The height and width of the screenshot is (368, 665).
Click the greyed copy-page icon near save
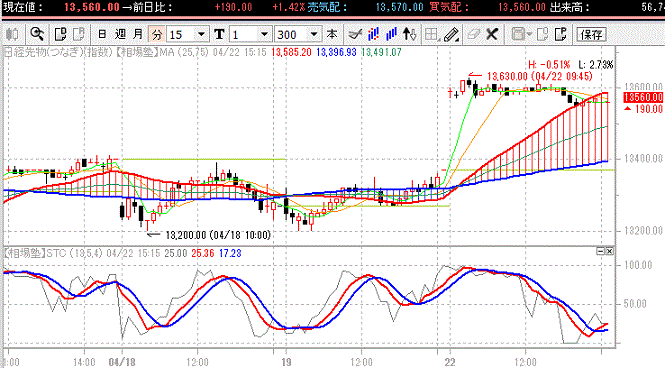tap(542, 34)
